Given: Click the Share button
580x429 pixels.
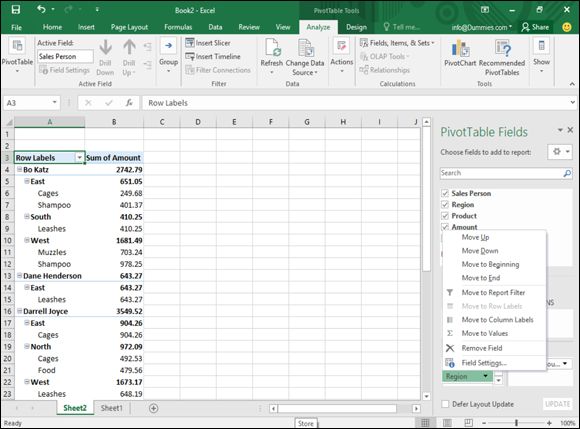Looking at the screenshot, I should (x=535, y=27).
